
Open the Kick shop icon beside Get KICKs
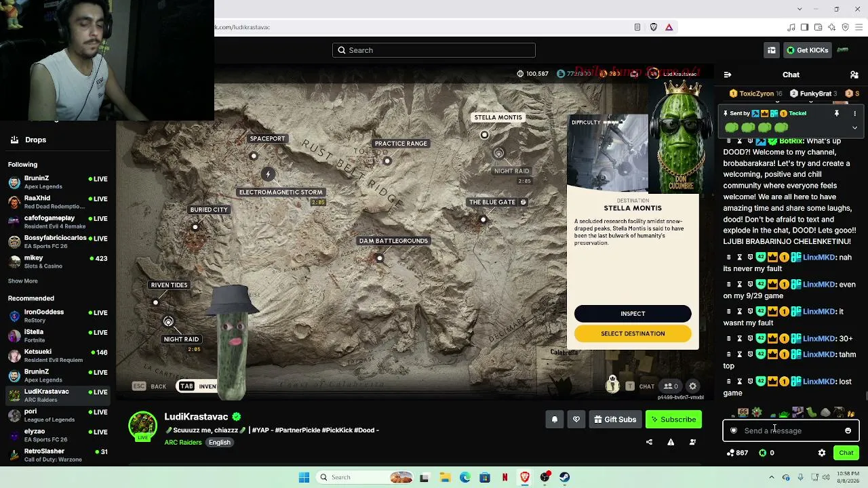(x=772, y=50)
